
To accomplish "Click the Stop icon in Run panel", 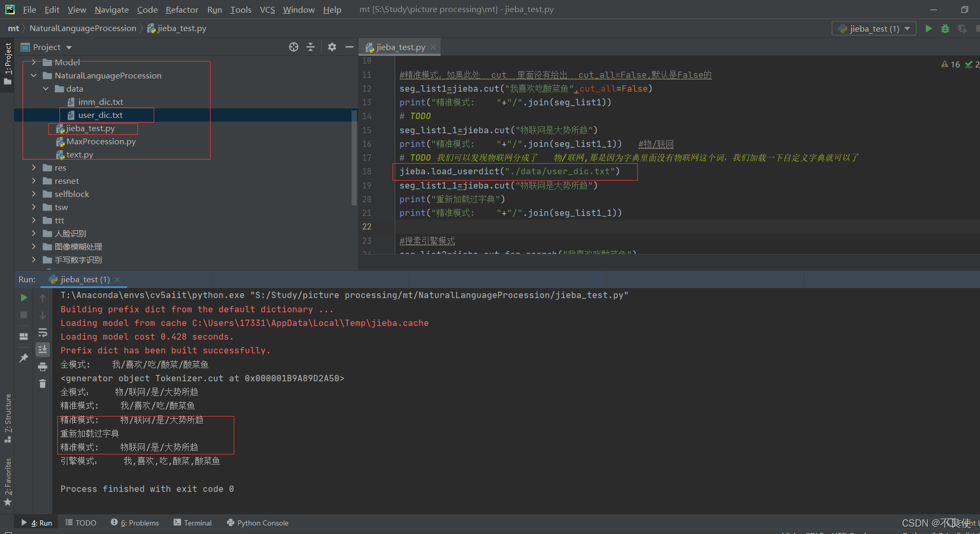I will (24, 315).
